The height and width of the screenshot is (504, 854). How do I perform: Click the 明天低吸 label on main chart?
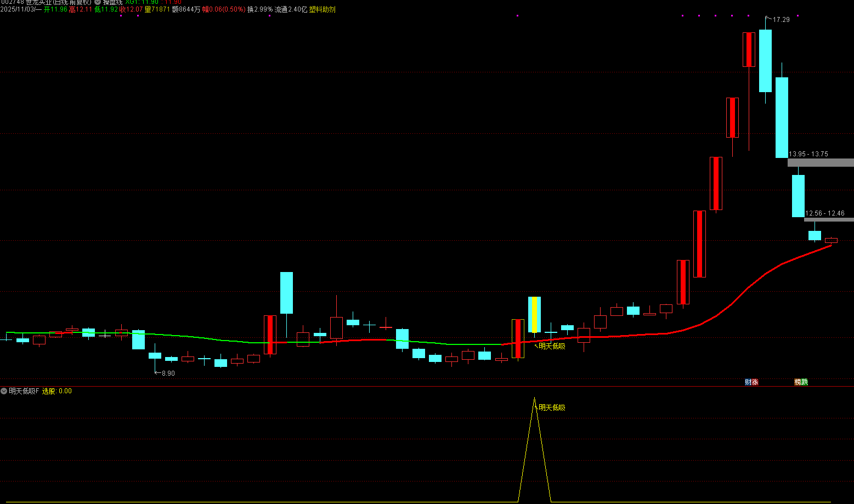[552, 346]
